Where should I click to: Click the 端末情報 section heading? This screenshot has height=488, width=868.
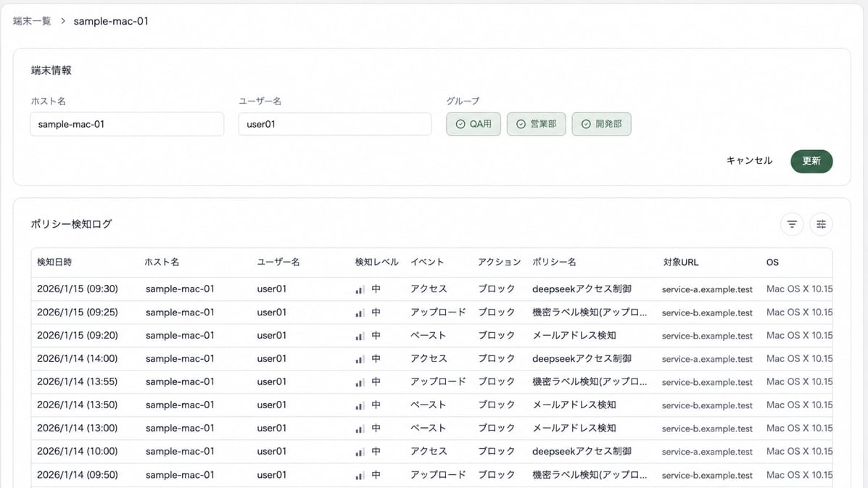[51, 70]
